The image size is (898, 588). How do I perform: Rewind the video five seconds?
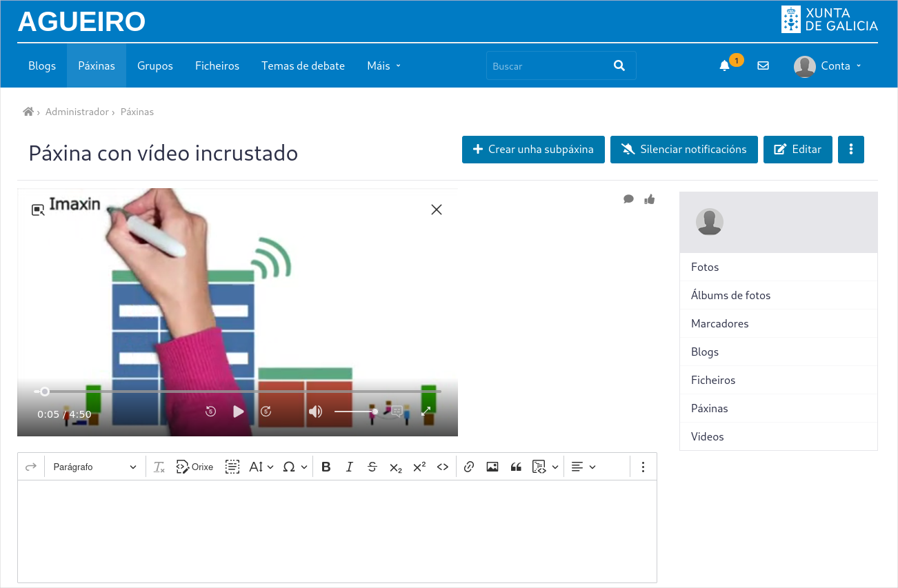[211, 412]
